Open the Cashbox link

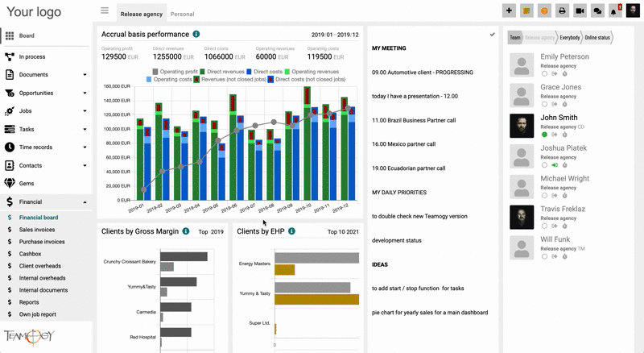coord(30,254)
